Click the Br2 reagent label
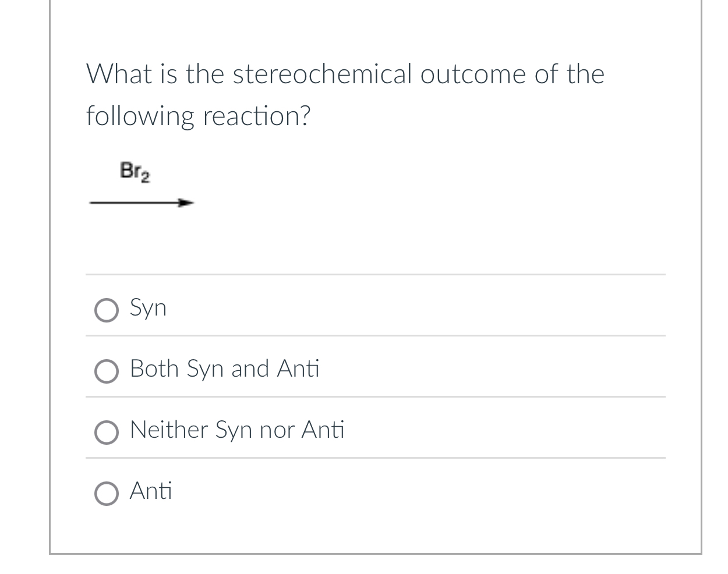 coord(135,171)
